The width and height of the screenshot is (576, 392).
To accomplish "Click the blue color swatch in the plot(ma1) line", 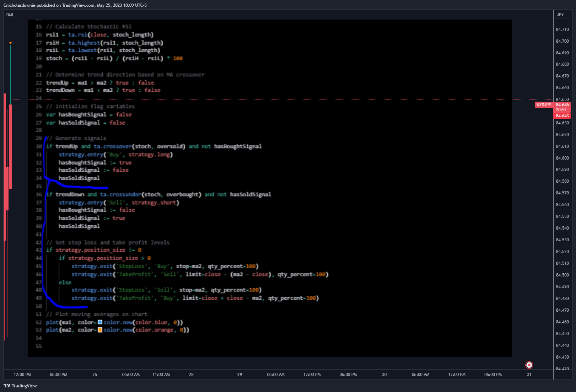I will point(100,322).
